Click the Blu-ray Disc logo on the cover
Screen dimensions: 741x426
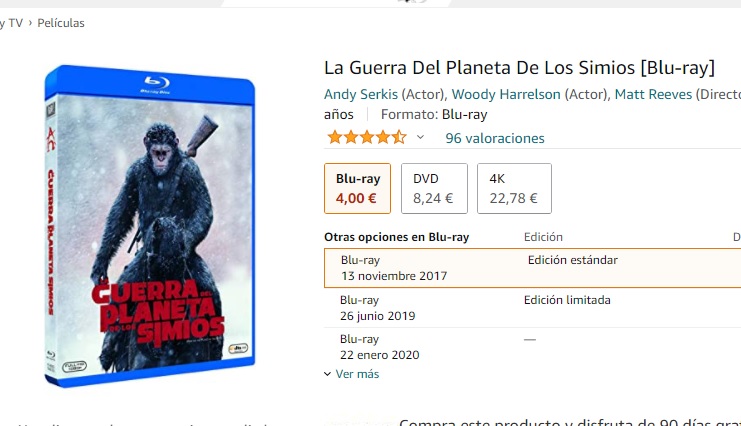point(156,85)
